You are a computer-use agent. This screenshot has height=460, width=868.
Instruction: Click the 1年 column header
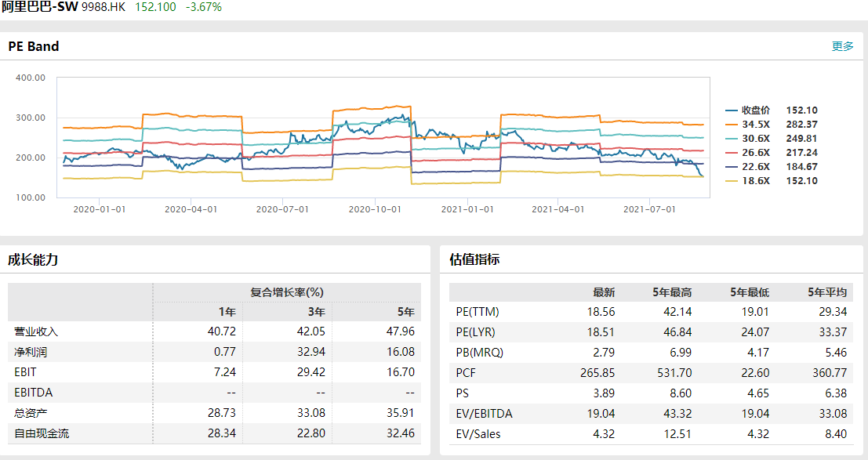tap(227, 312)
